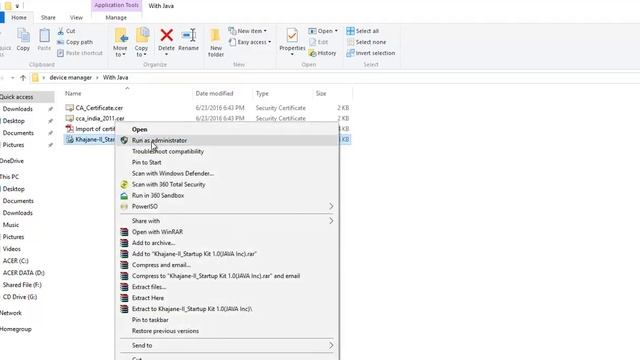Screen dimensions: 640x360
Task: Switch to the Home ribbon tab
Action: pos(19,18)
